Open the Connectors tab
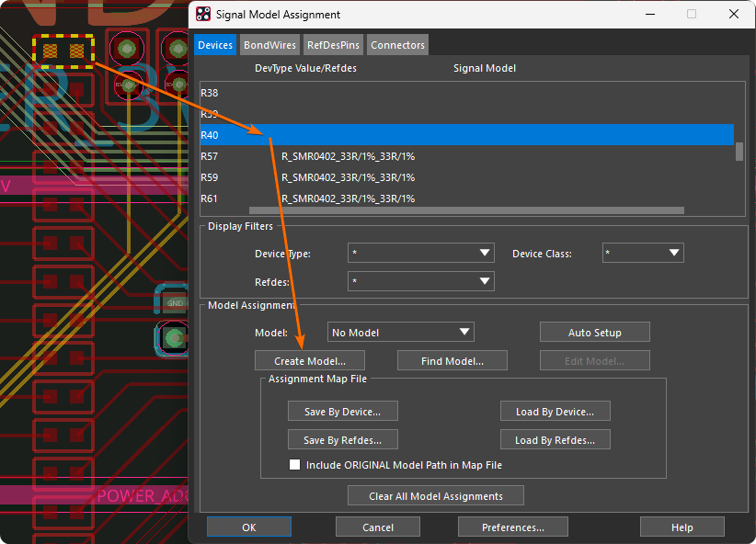Image resolution: width=756 pixels, height=544 pixels. [x=397, y=45]
